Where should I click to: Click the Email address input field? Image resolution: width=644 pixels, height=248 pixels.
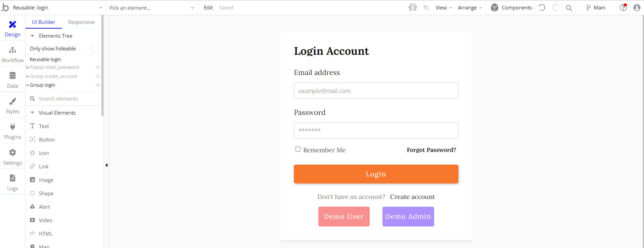[x=376, y=91]
